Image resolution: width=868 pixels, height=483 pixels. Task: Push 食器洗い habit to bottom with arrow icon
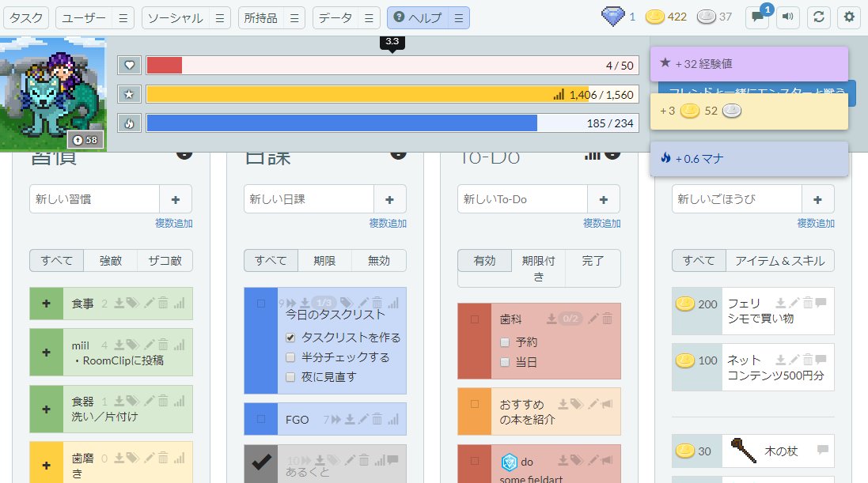(x=119, y=401)
